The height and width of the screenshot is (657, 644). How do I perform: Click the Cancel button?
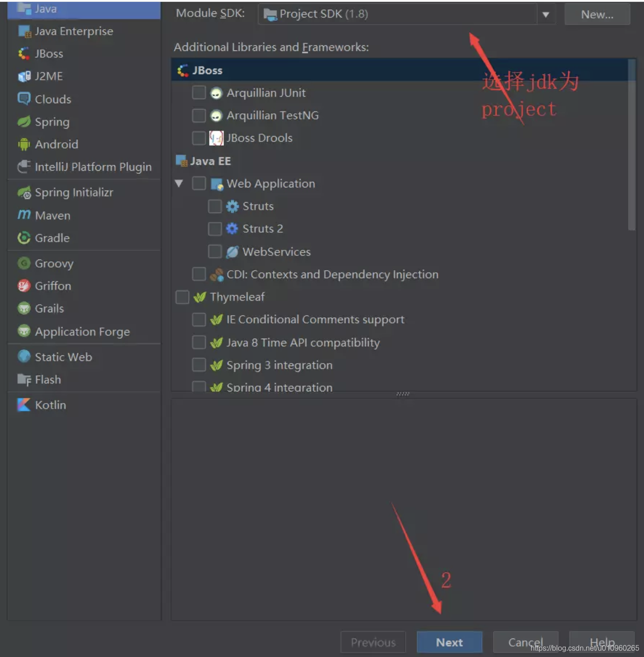pos(526,642)
